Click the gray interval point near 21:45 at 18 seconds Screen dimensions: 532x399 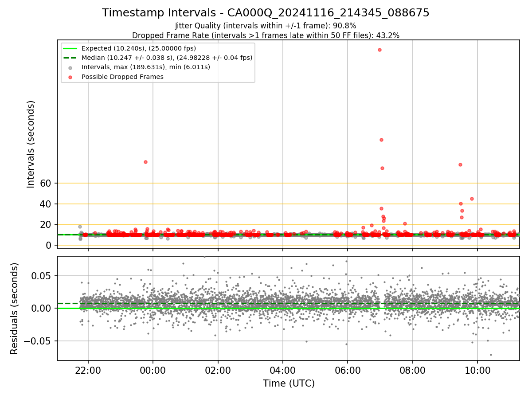point(80,227)
